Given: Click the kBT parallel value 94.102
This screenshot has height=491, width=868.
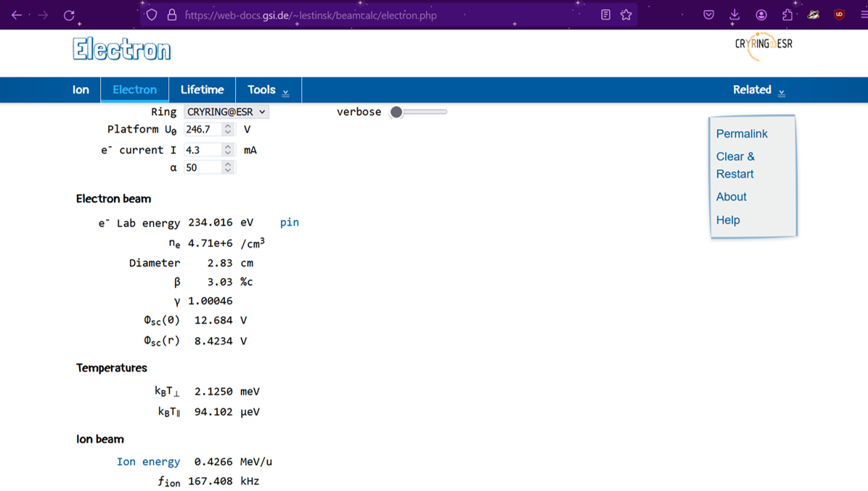Looking at the screenshot, I should click(213, 412).
